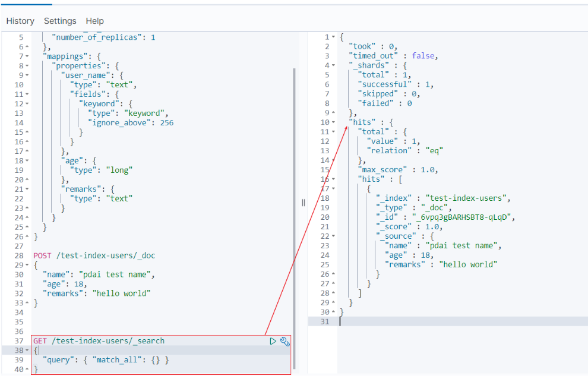
Task: Click the splitter handle between editor and output
Action: pyautogui.click(x=304, y=203)
